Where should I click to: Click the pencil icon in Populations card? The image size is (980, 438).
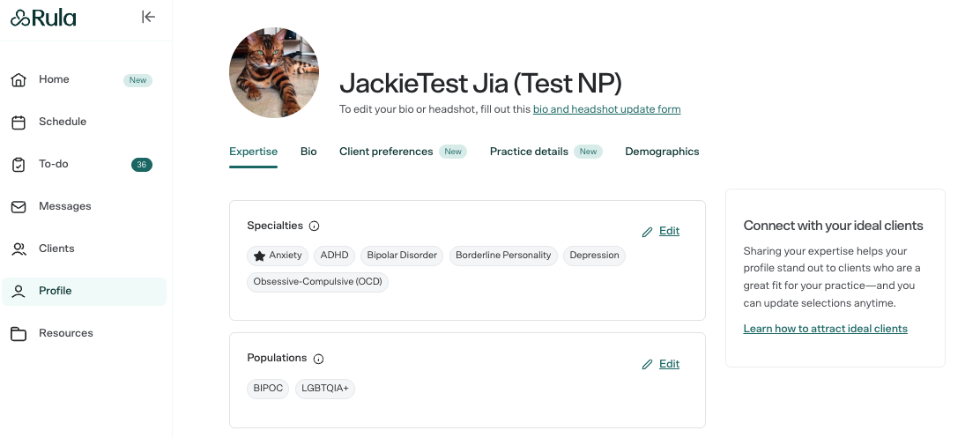[648, 364]
